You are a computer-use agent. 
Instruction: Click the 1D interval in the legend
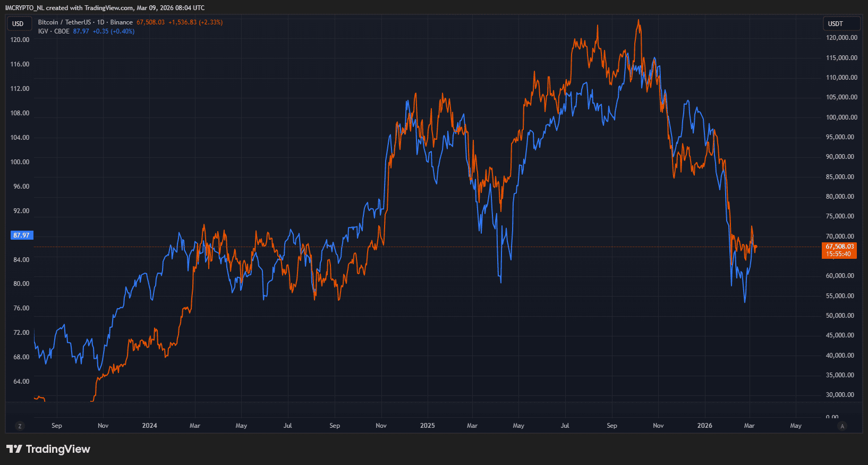pyautogui.click(x=100, y=22)
